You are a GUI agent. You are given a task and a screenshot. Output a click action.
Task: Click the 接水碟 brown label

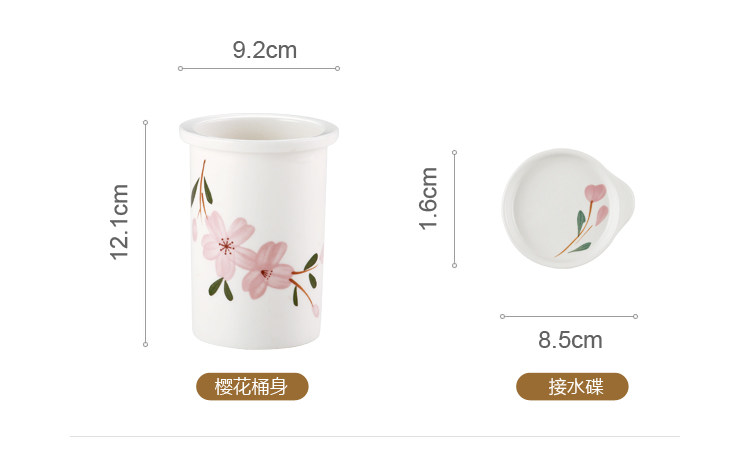coord(572,386)
